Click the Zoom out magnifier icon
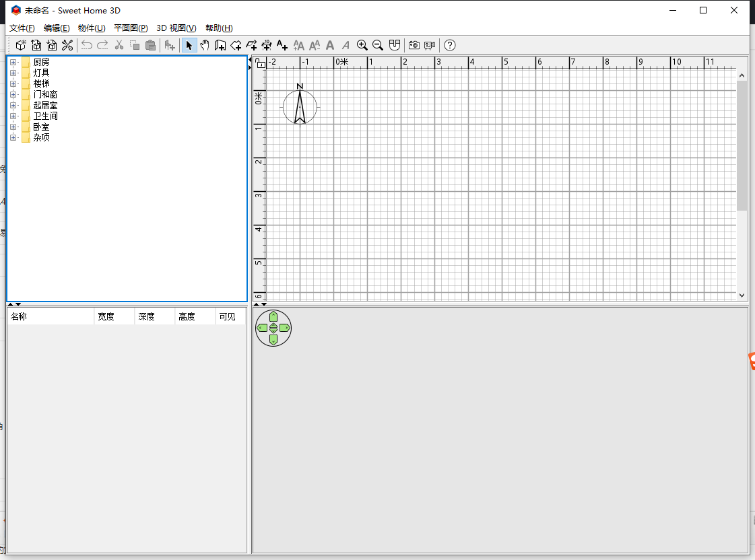This screenshot has width=755, height=560. pyautogui.click(x=378, y=45)
